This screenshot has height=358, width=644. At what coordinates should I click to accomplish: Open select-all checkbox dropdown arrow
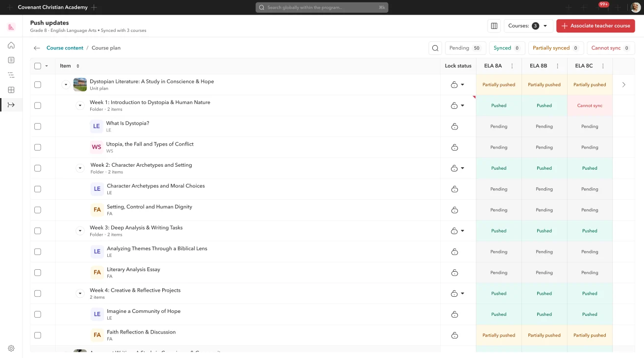(x=47, y=66)
